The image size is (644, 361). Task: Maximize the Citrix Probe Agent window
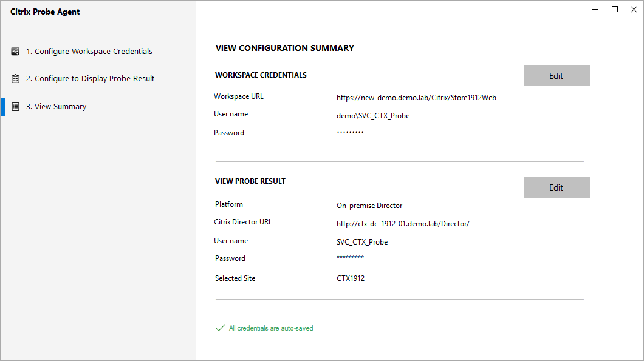pos(614,9)
